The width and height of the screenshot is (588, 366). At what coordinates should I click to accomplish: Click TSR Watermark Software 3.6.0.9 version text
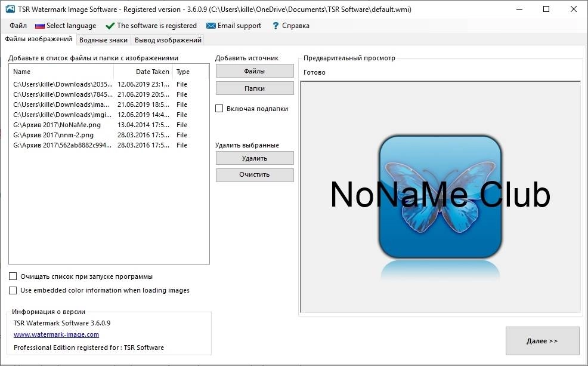tap(62, 323)
